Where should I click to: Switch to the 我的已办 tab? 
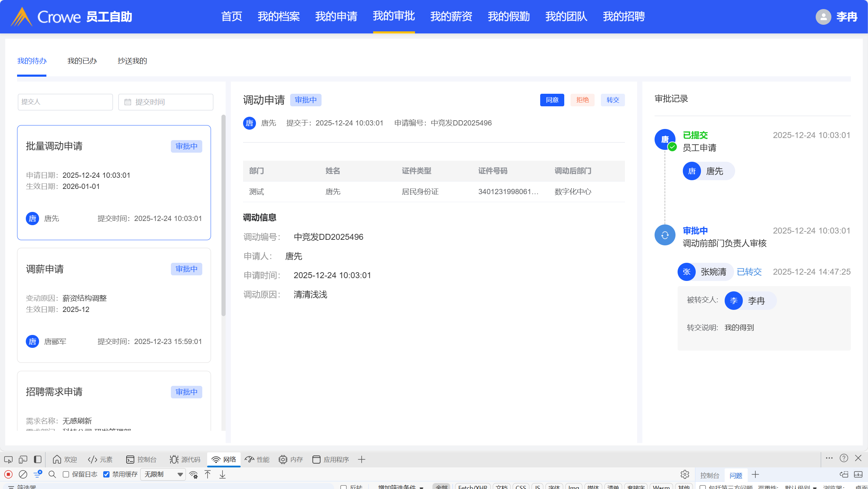click(x=82, y=61)
